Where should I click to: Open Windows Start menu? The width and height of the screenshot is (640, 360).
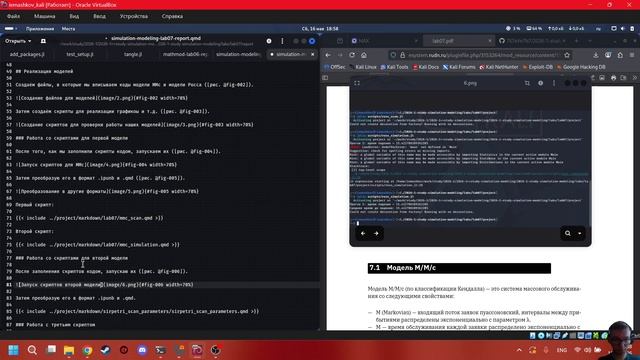click(13, 350)
